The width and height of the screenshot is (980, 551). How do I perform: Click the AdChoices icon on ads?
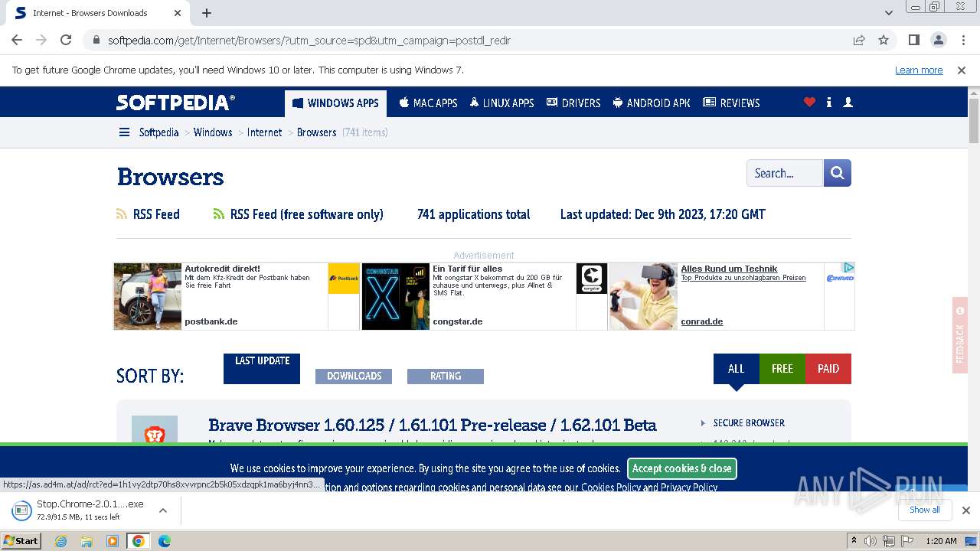point(848,268)
